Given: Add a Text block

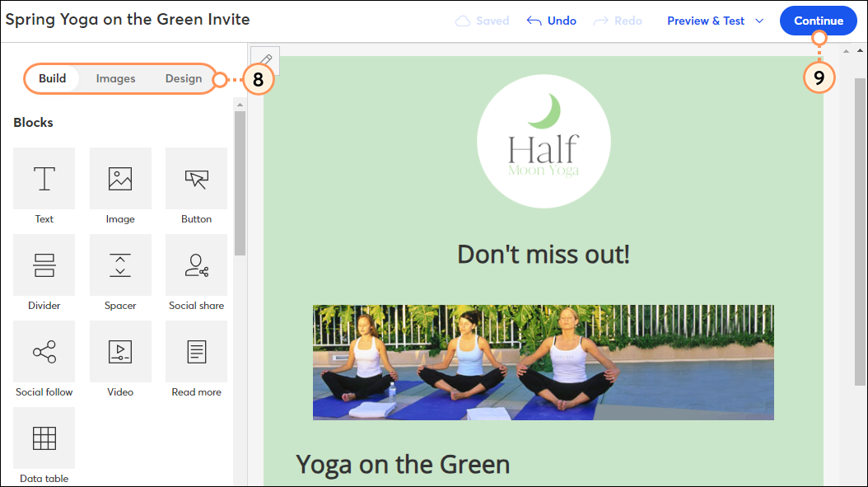Looking at the screenshot, I should click(44, 178).
